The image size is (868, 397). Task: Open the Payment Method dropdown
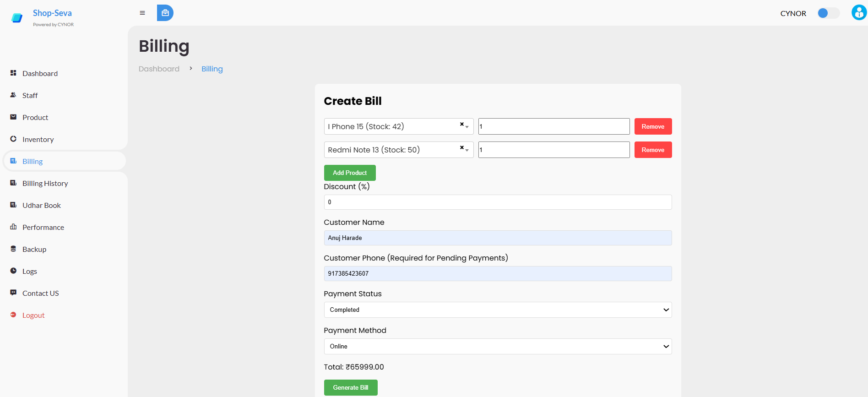(497, 347)
